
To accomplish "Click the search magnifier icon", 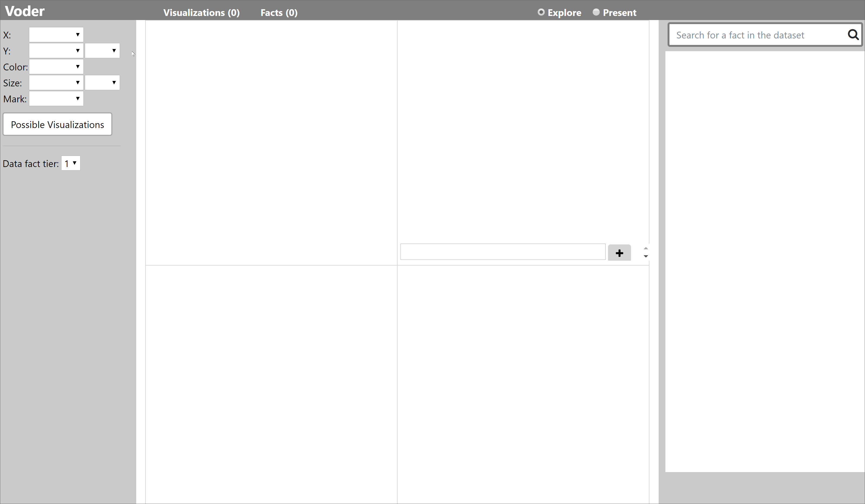I will tap(853, 35).
